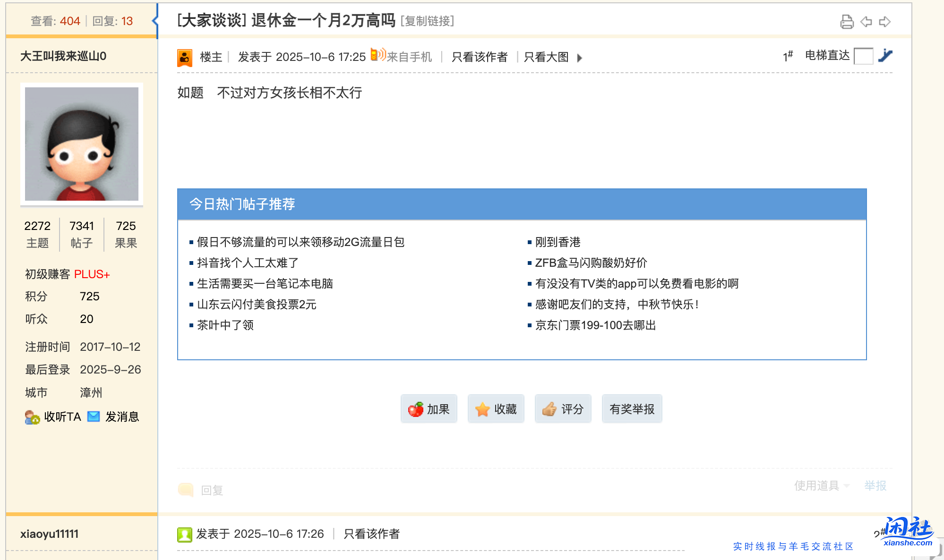944x560 pixels.
Task: Click the 评分 thumbs-up rating icon
Action: (x=549, y=409)
